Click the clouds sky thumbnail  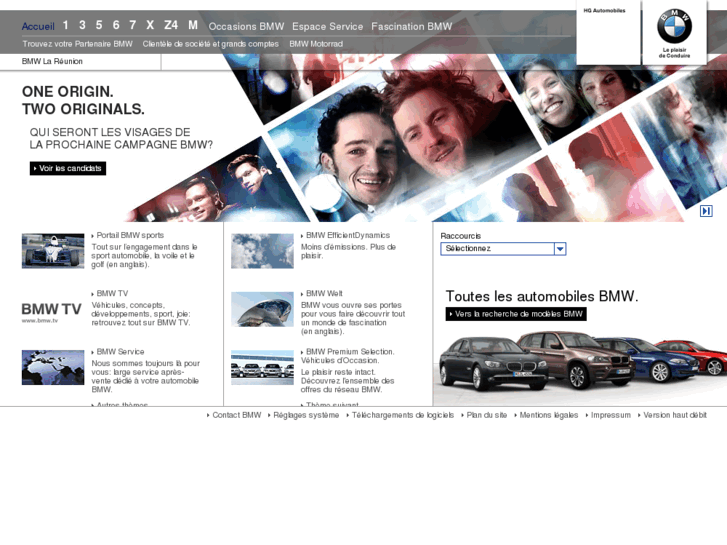point(262,251)
